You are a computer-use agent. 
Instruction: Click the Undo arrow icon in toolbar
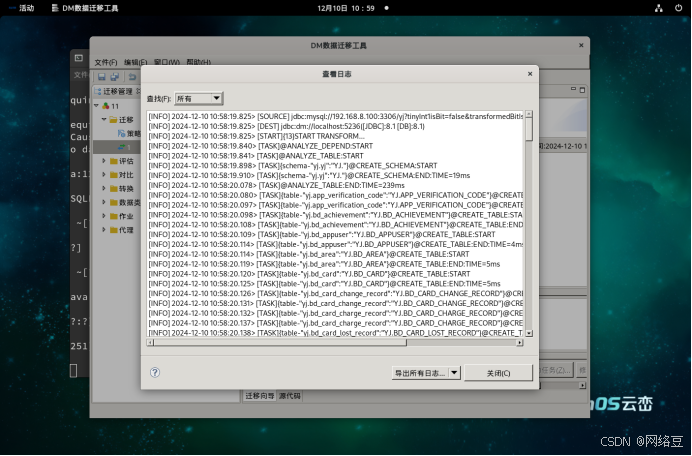point(132,77)
